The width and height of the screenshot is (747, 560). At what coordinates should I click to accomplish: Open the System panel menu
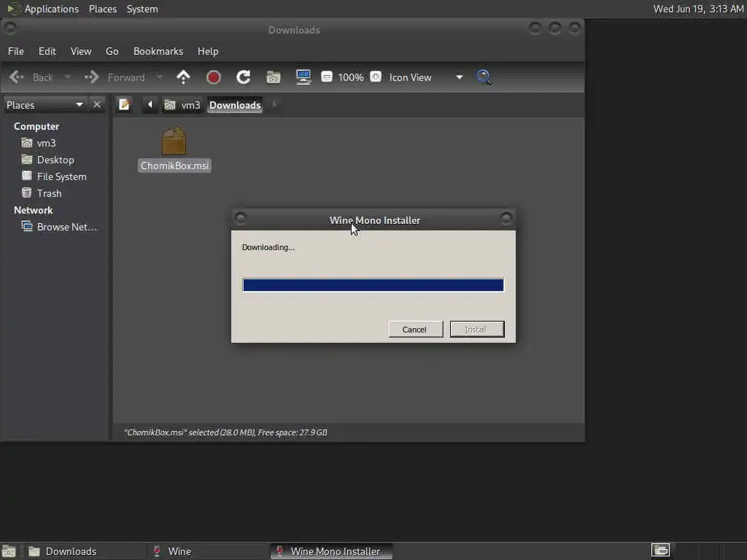tap(142, 9)
